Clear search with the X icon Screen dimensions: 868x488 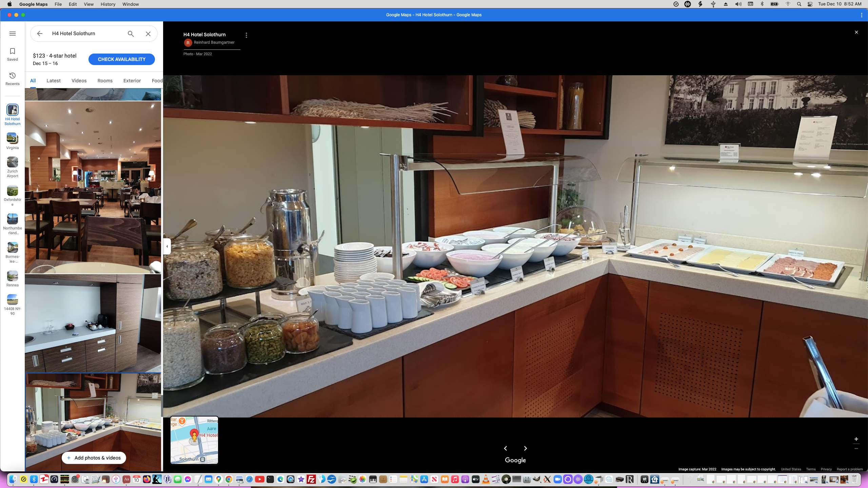point(148,34)
